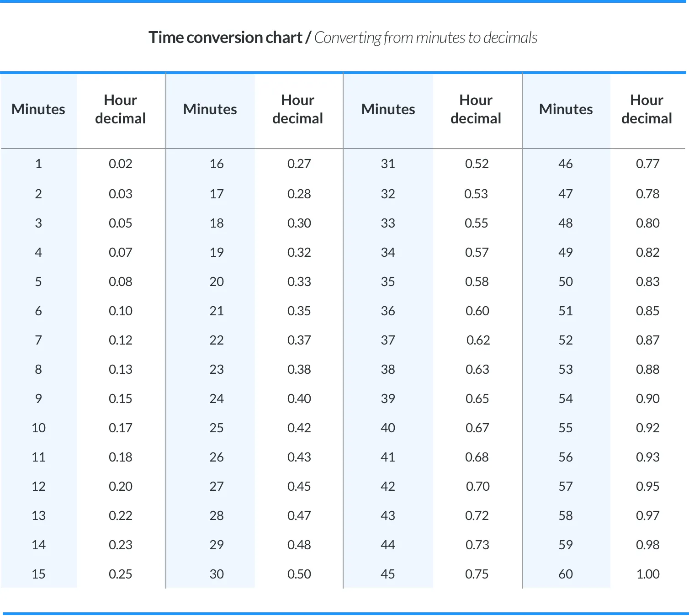Click the 0.25 hour decimal value
The height and width of the screenshot is (616, 689).
point(121,574)
